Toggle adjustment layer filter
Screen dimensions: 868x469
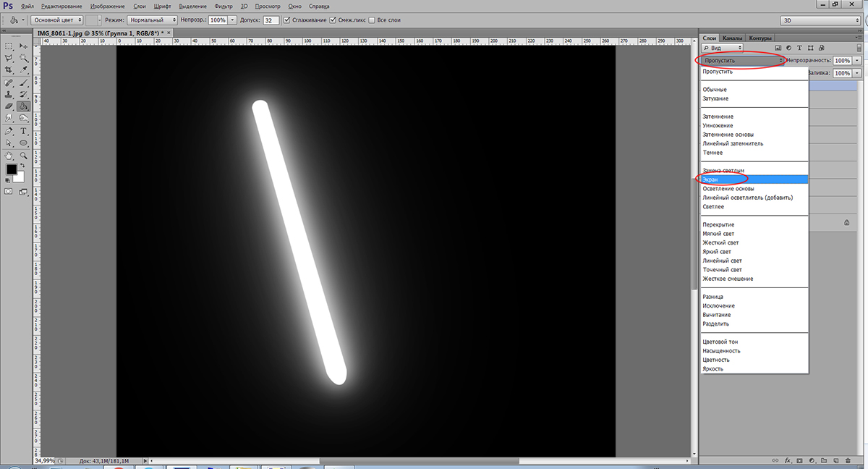[x=790, y=48]
